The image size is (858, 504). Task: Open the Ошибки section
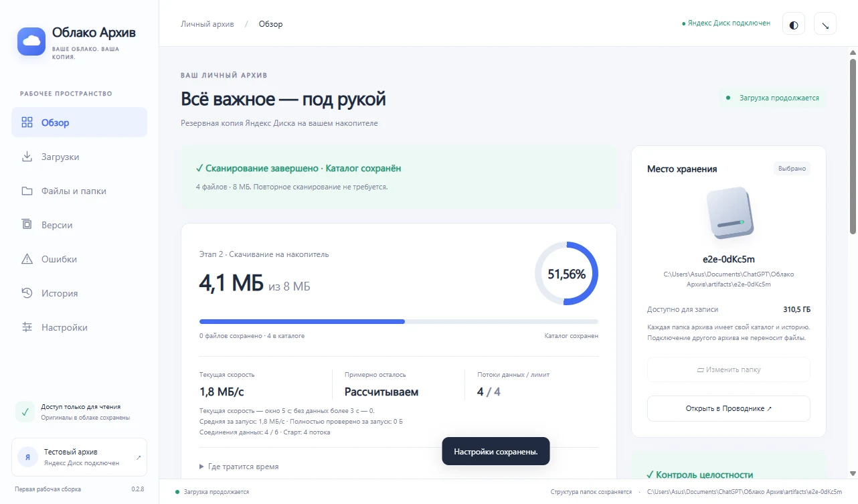coord(80,259)
